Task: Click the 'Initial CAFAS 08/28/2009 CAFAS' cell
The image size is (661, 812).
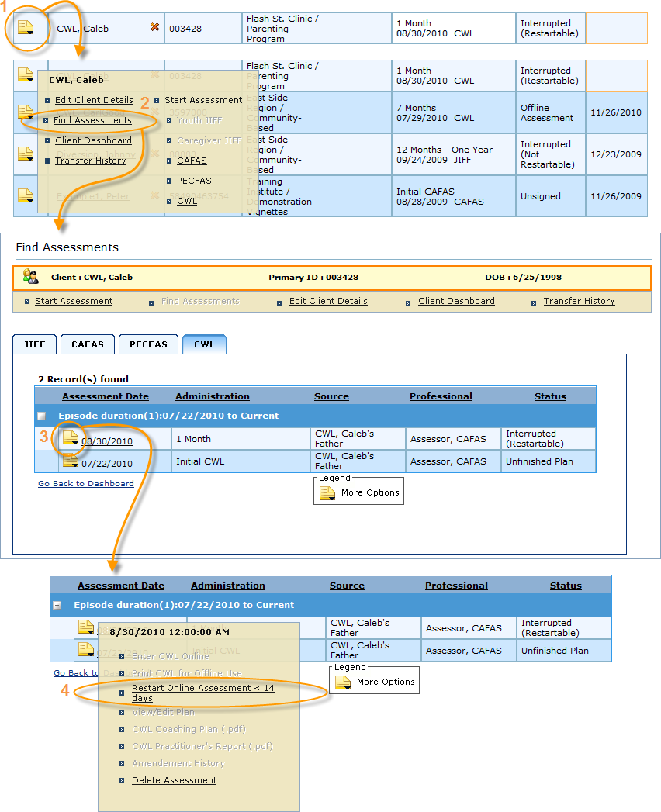Action: coord(453,196)
